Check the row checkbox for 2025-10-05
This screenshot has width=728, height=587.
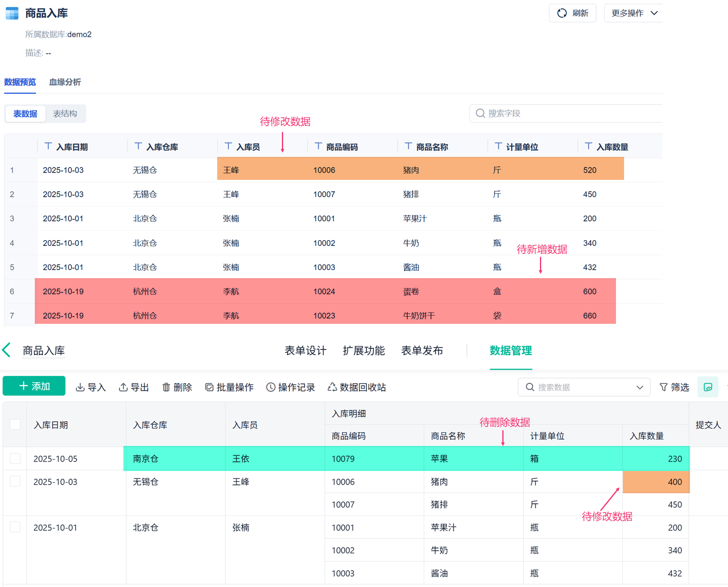click(15, 458)
